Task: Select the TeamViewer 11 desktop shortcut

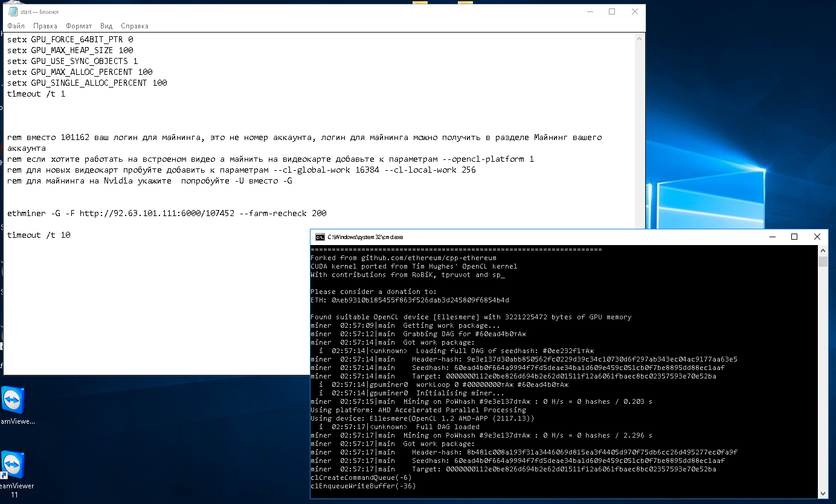Action: click(x=13, y=466)
